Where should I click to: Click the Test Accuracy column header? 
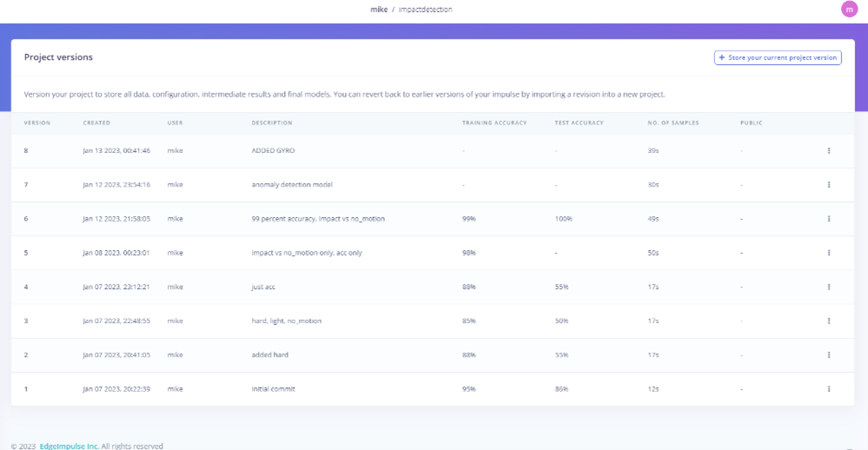coord(579,122)
